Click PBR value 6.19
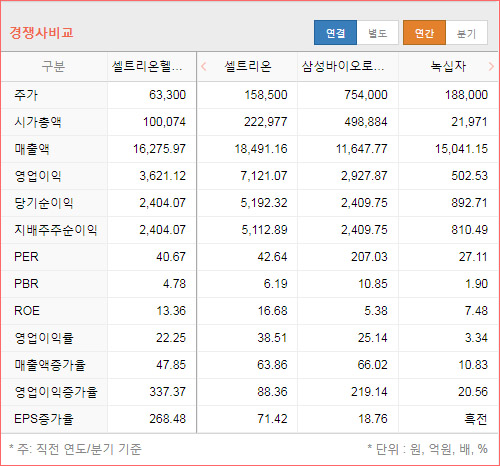Screen dimensions: 500x466 pos(275,284)
